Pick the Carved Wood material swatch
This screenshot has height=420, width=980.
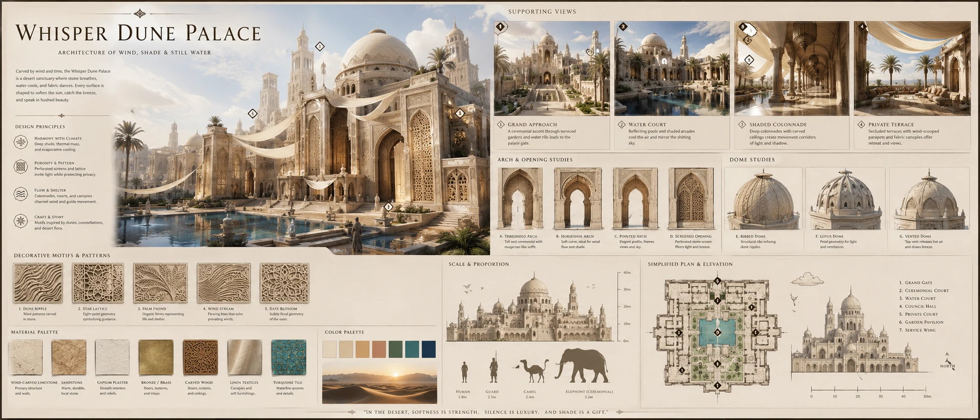click(x=201, y=358)
